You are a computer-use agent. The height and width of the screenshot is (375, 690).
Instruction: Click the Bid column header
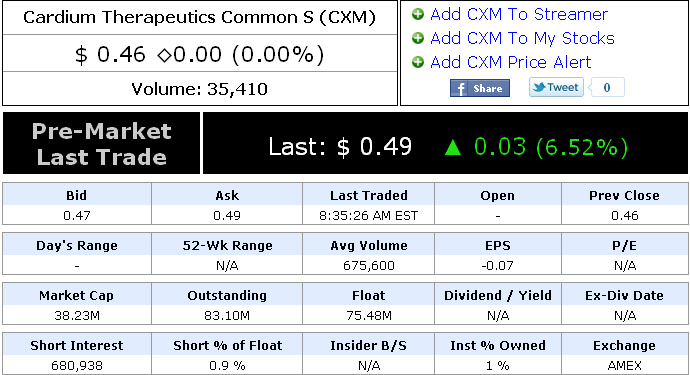[77, 195]
